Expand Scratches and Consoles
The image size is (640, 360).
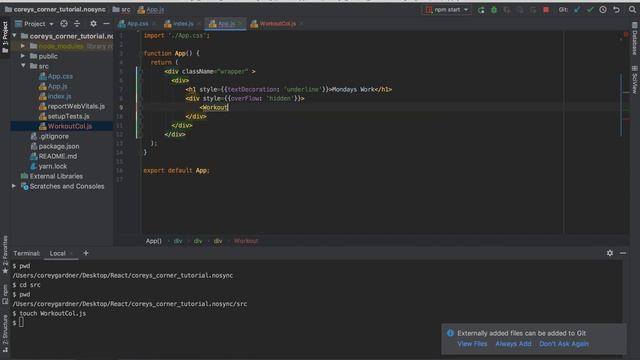click(x=14, y=186)
